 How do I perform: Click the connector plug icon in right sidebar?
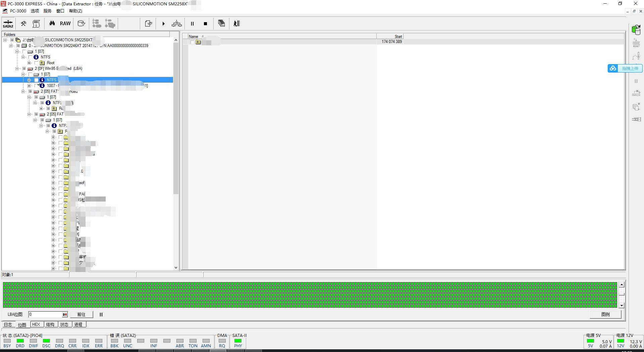tap(636, 119)
